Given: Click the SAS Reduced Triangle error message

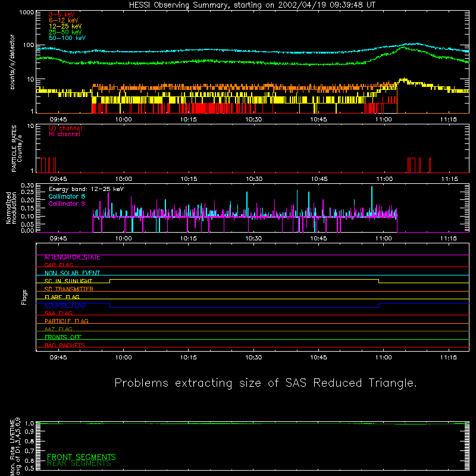Looking at the screenshot, I should pos(265,383).
